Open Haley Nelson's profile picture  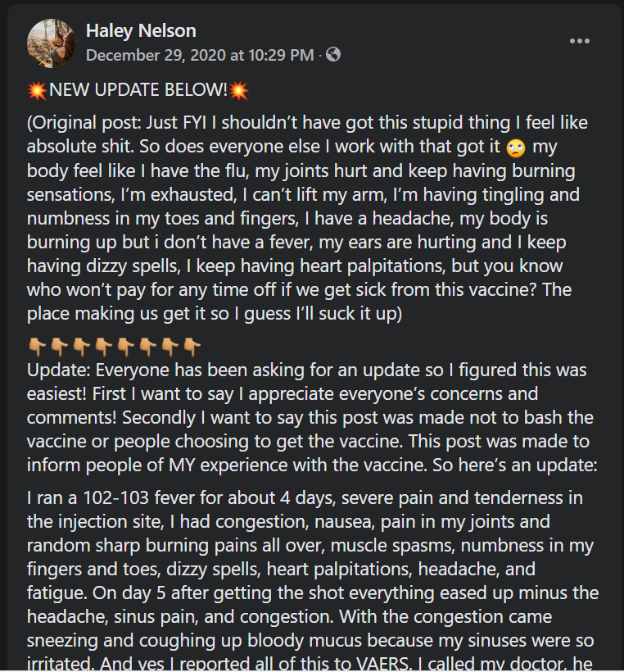tap(52, 43)
